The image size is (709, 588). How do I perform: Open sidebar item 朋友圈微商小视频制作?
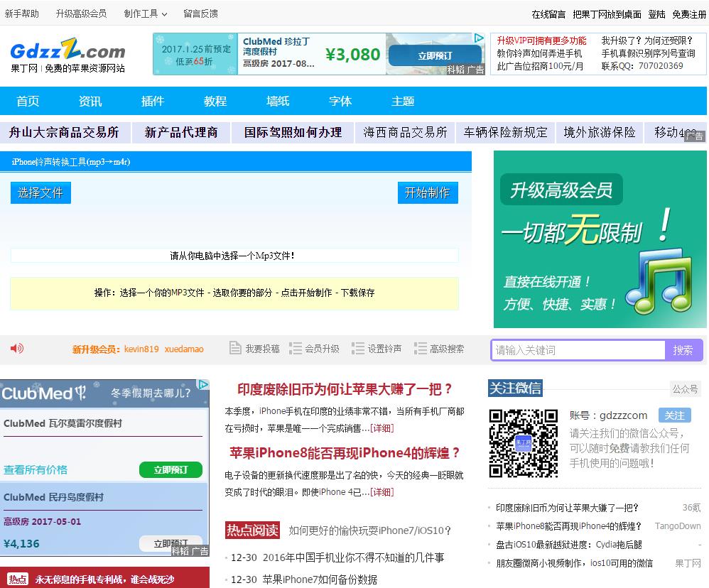(574, 563)
